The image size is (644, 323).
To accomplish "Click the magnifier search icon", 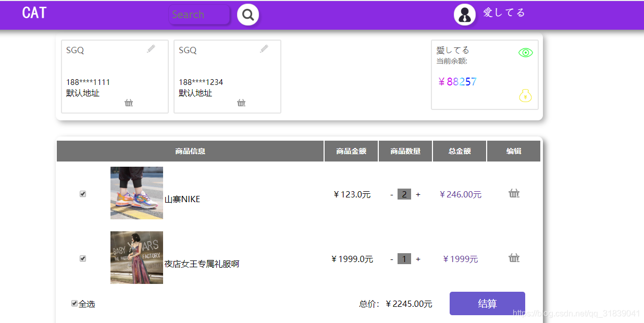I will click(248, 15).
